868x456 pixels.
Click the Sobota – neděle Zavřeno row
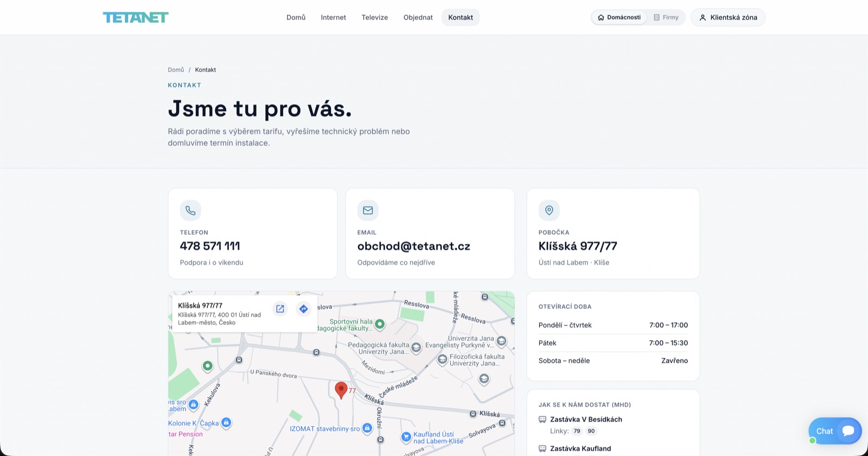pos(613,361)
